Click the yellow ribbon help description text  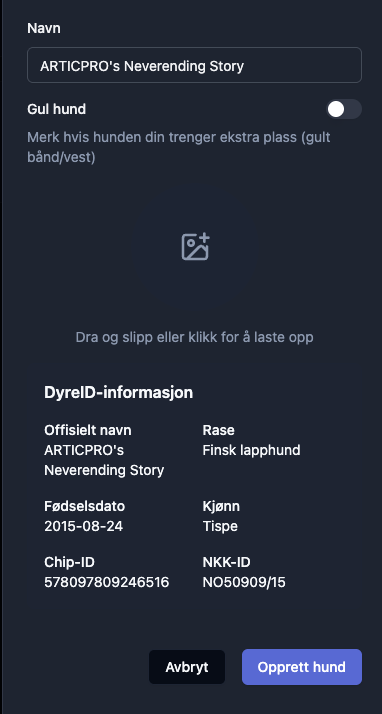click(x=179, y=148)
